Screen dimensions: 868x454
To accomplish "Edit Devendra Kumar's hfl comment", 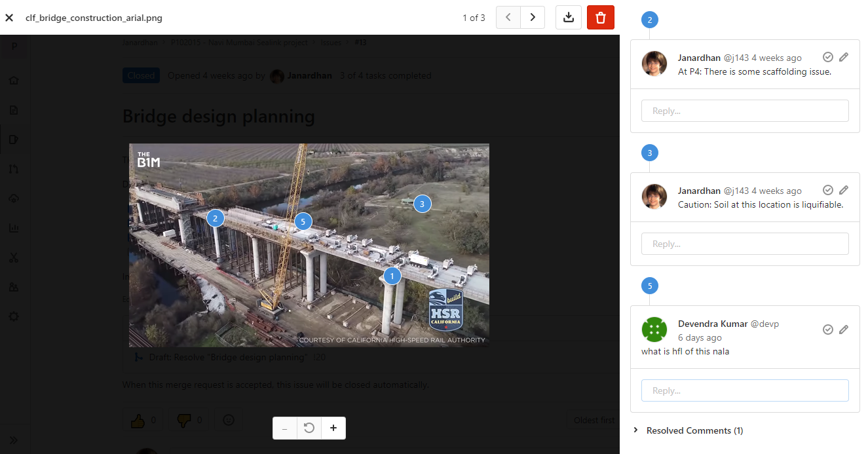I will (x=844, y=330).
